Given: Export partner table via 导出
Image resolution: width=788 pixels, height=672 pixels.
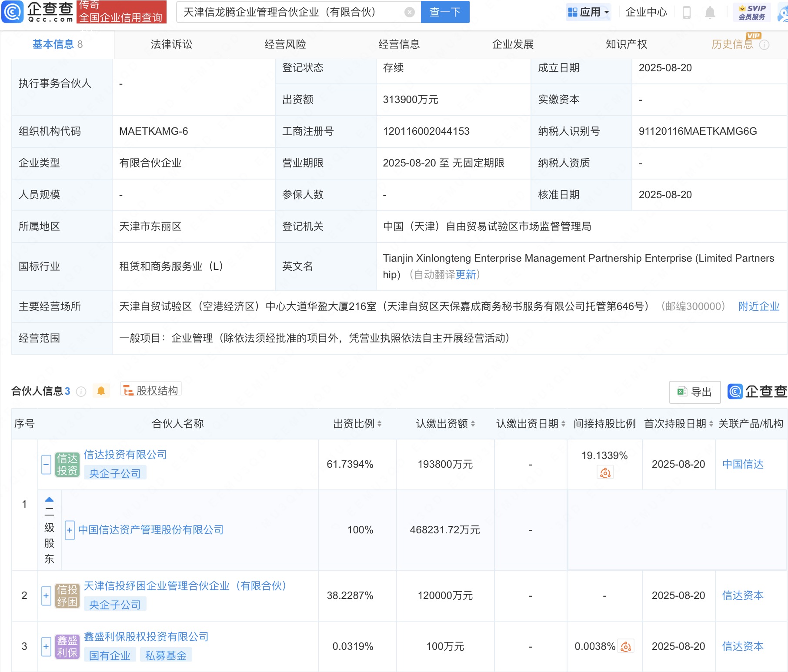Looking at the screenshot, I should (695, 392).
